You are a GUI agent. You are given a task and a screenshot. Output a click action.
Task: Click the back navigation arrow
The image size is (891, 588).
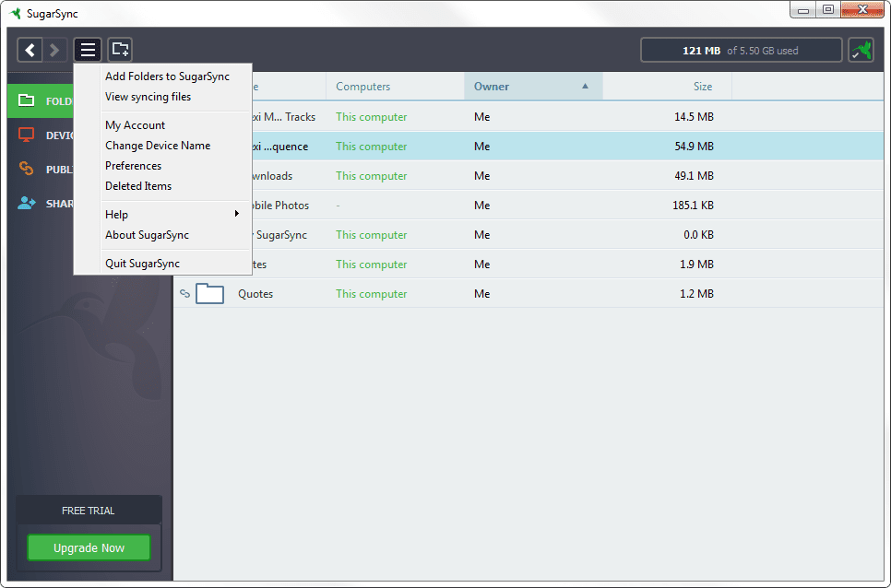[x=30, y=51]
